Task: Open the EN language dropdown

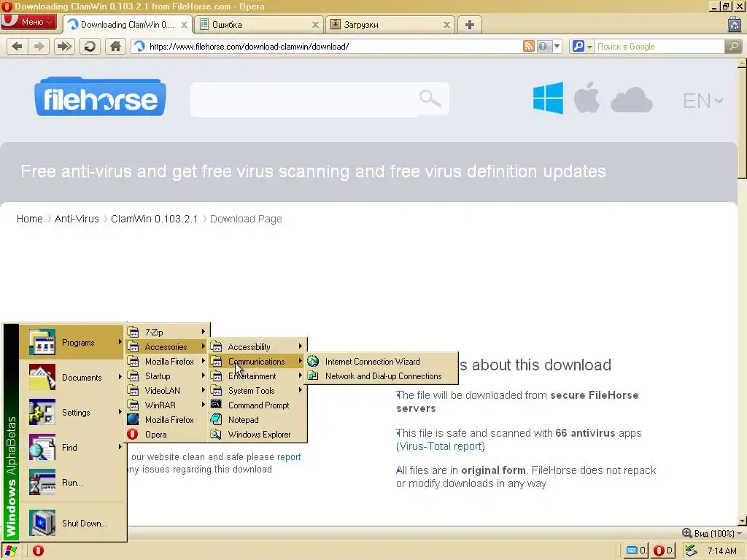Action: (x=703, y=101)
